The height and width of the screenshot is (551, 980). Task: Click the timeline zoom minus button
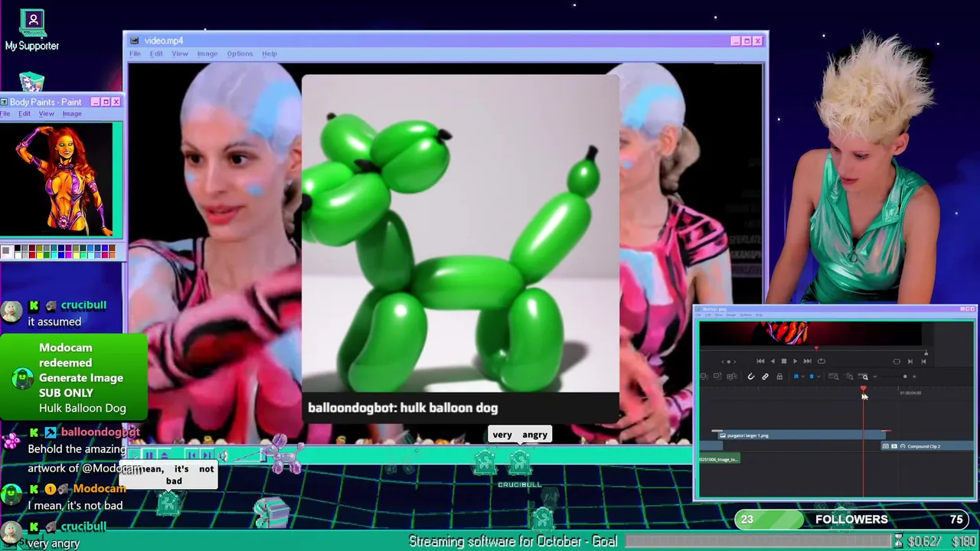click(x=875, y=377)
